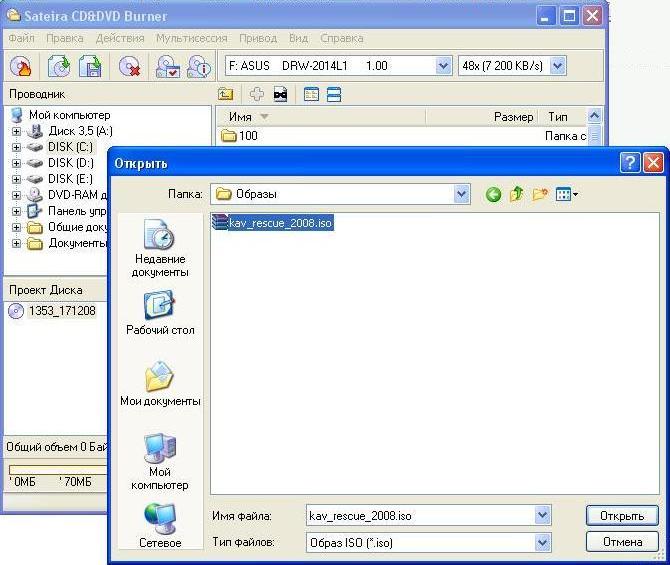Click the Up one level folder icon in dialog
The image size is (670, 565).
[x=517, y=194]
